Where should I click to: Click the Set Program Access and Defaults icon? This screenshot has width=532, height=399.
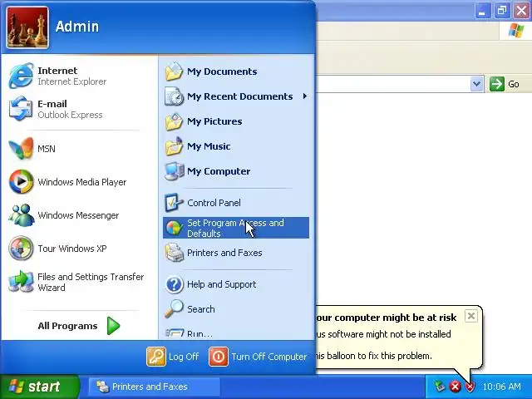(x=174, y=228)
